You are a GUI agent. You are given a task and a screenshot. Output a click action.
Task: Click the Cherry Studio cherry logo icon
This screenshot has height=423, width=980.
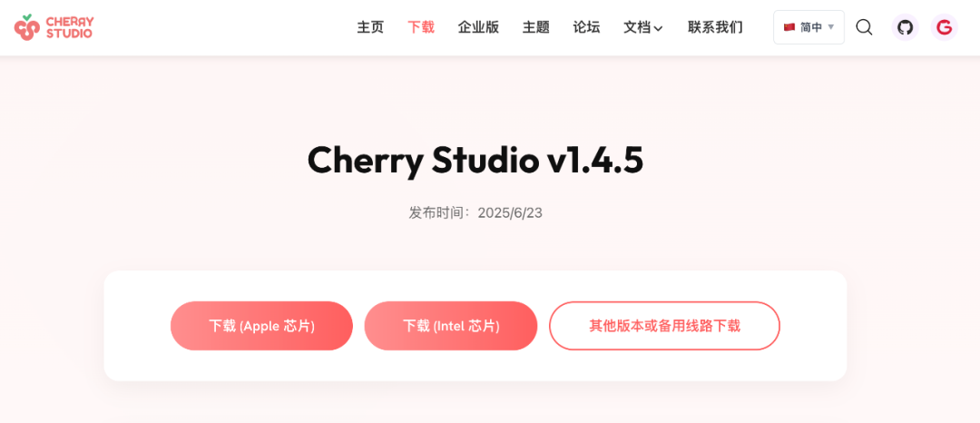[x=27, y=27]
